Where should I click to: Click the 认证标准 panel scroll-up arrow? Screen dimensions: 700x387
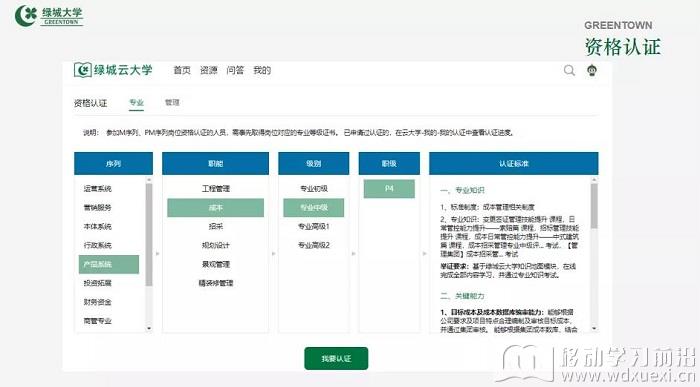tap(594, 180)
